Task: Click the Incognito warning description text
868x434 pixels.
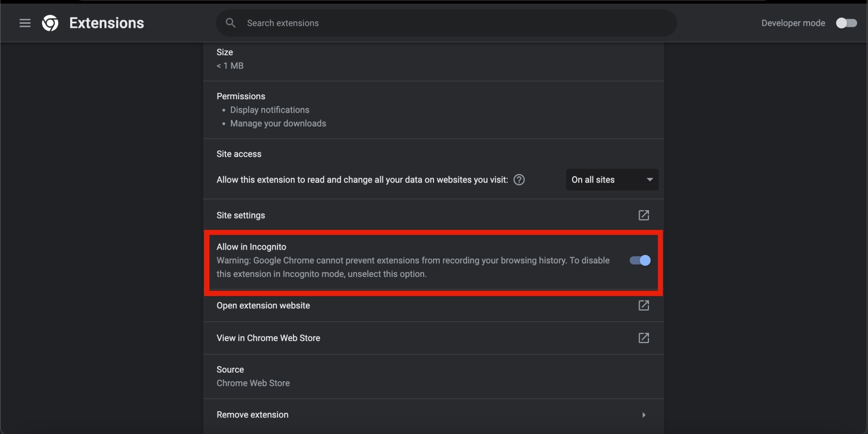Action: pyautogui.click(x=413, y=267)
